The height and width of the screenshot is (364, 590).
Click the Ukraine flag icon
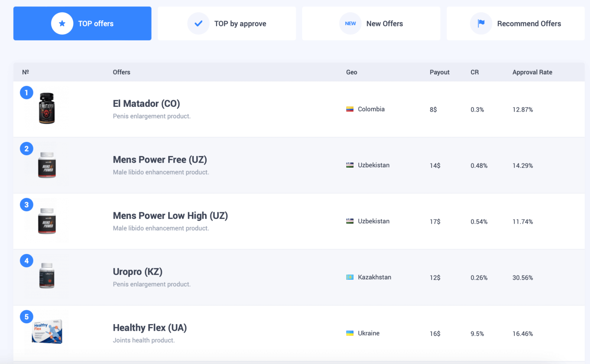(x=350, y=333)
